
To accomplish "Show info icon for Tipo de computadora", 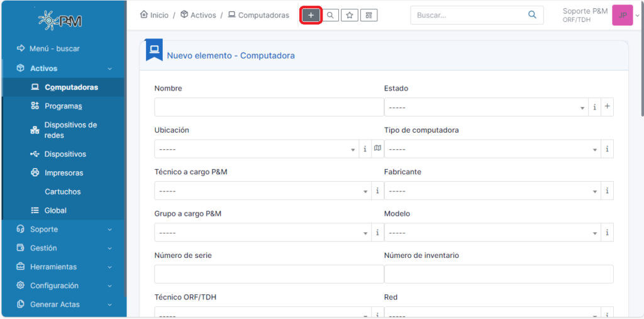I will pyautogui.click(x=607, y=149).
